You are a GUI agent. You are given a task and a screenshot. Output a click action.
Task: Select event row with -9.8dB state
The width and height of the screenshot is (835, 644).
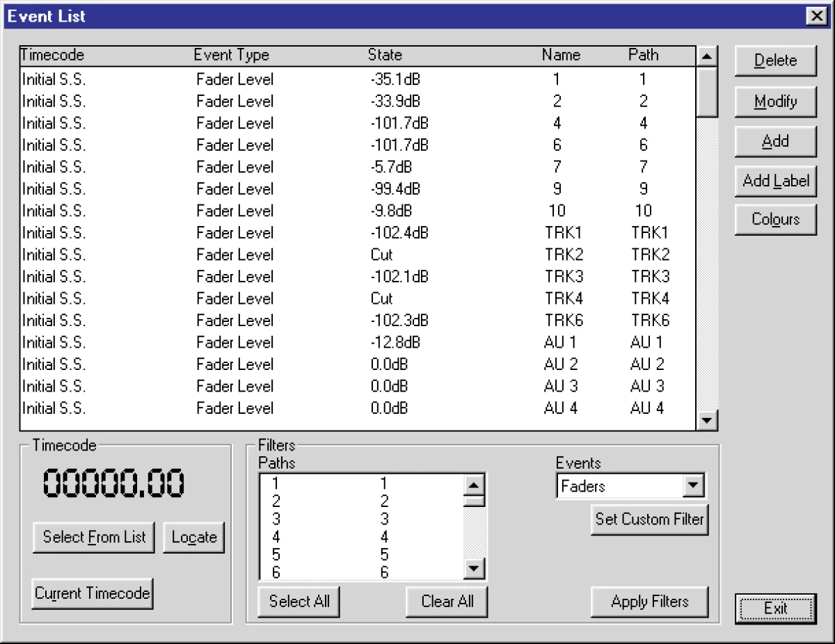pyautogui.click(x=358, y=211)
